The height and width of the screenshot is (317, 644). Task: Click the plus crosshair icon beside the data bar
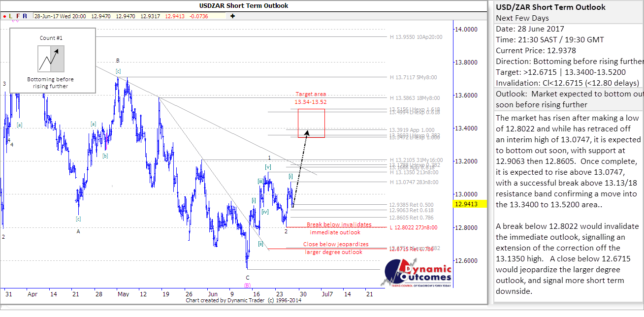click(x=232, y=16)
